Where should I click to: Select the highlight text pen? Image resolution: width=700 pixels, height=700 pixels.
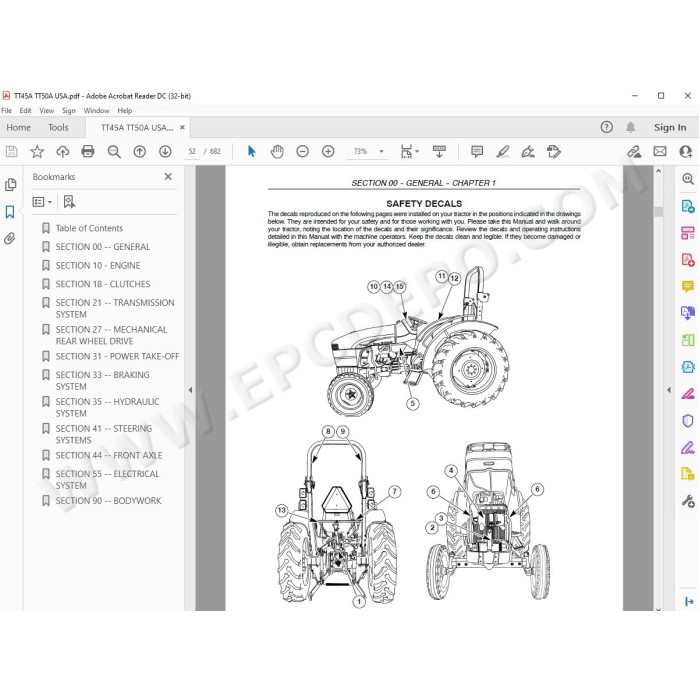pyautogui.click(x=503, y=152)
